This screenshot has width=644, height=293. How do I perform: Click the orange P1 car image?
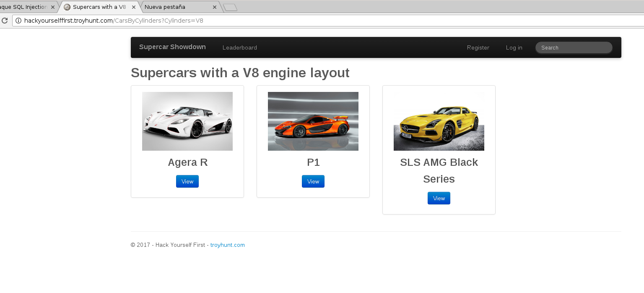[x=313, y=121]
